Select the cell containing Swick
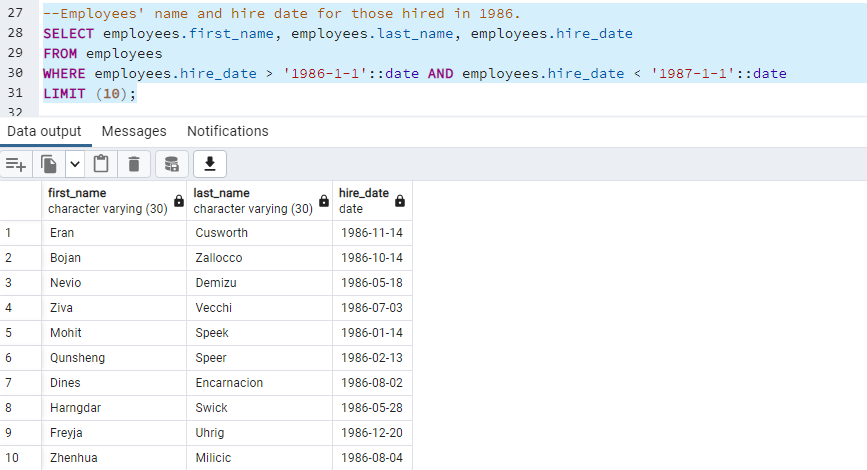Viewport: 867px width, 470px height. click(x=259, y=408)
